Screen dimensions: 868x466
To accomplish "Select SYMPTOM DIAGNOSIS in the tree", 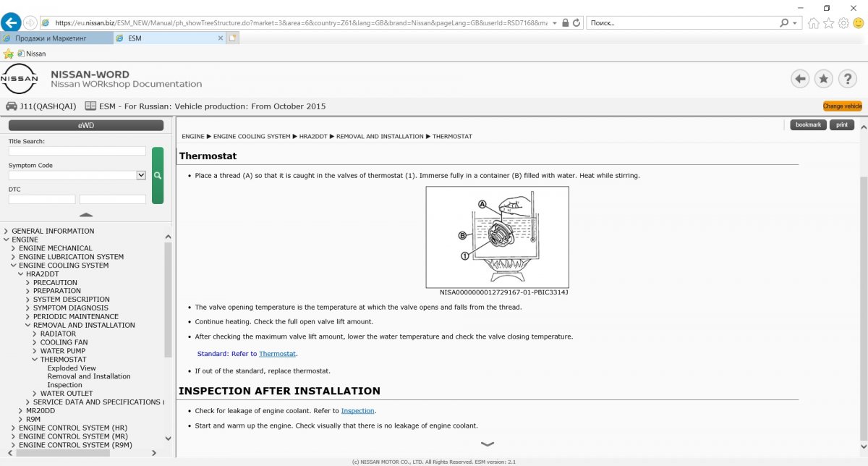I will (71, 308).
